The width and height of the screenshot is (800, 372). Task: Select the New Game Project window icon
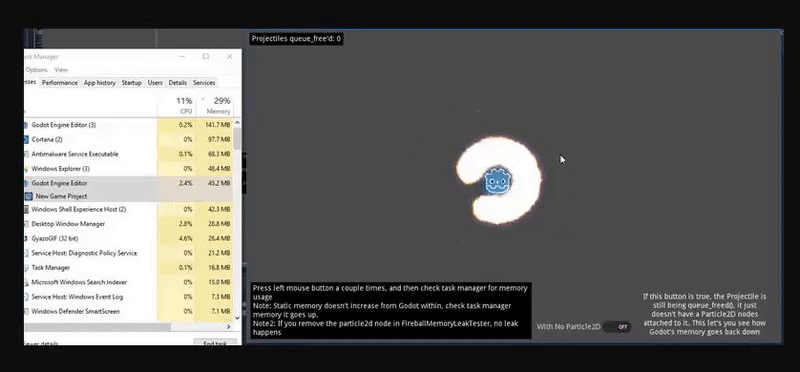point(29,196)
